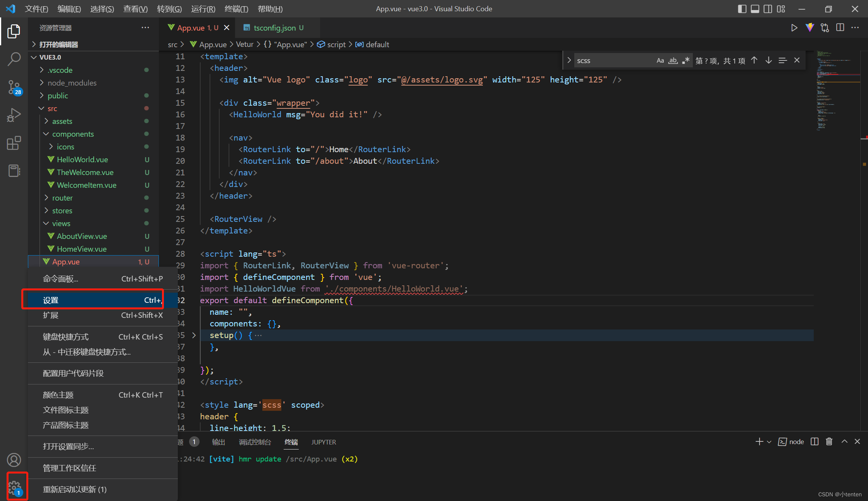868x501 pixels.
Task: Open Explorer panel ellipsis menu
Action: 145,28
